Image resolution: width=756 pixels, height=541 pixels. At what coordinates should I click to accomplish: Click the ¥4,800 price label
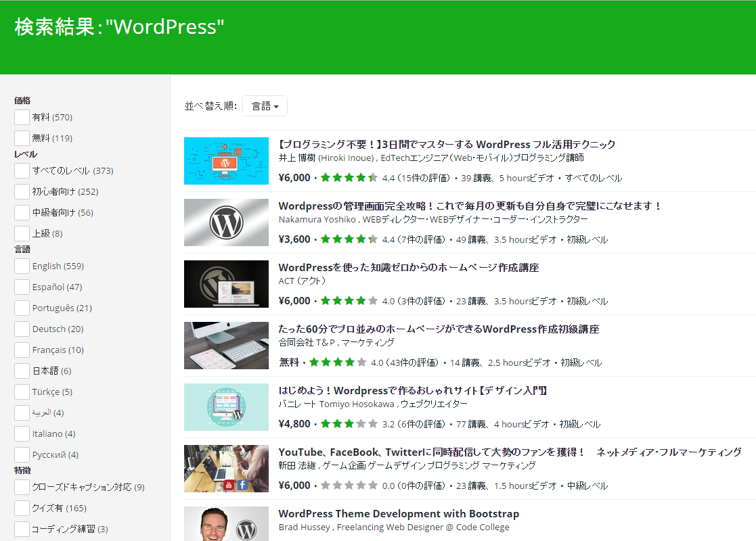294,424
